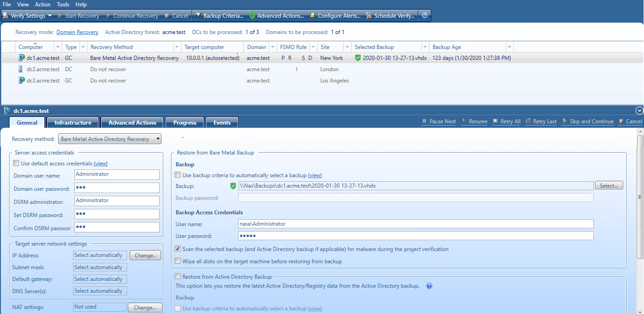The image size is (644, 314).
Task: Click Select to choose a backup file
Action: coord(609,185)
